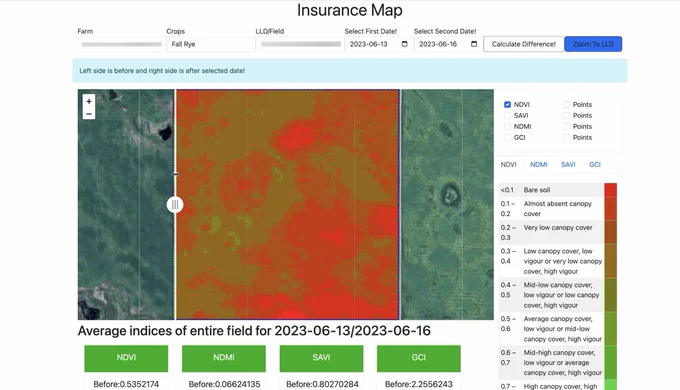Open the Farm dropdown
This screenshot has height=390, width=680.
[x=122, y=44]
